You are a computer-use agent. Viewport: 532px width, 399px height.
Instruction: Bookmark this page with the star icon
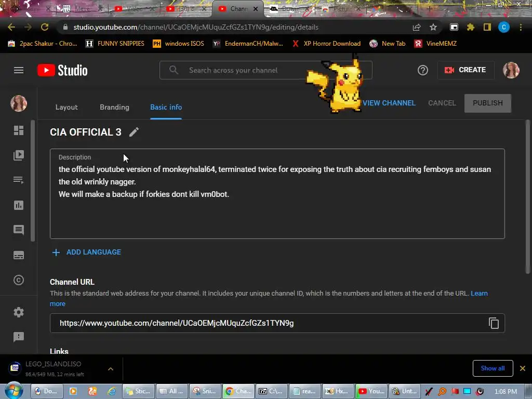point(433,27)
